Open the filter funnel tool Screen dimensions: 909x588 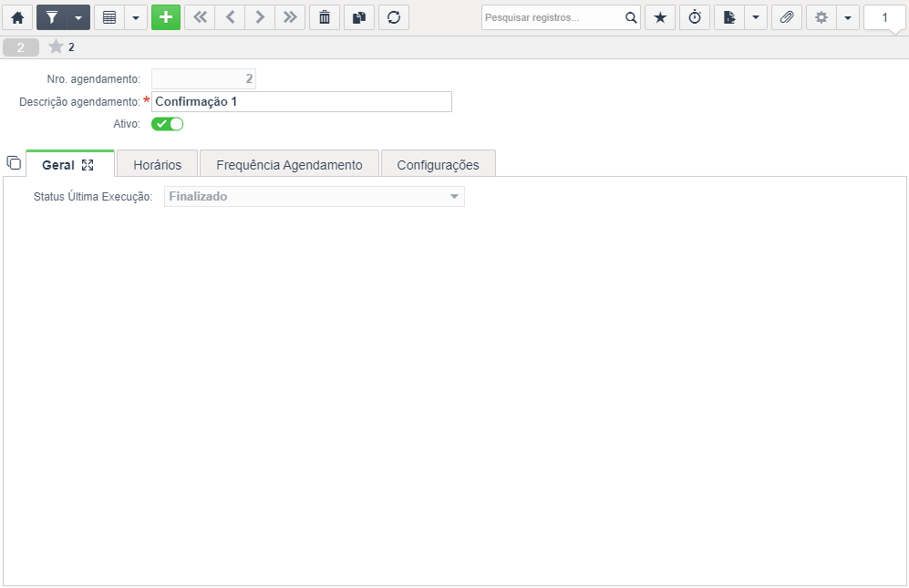pyautogui.click(x=52, y=17)
